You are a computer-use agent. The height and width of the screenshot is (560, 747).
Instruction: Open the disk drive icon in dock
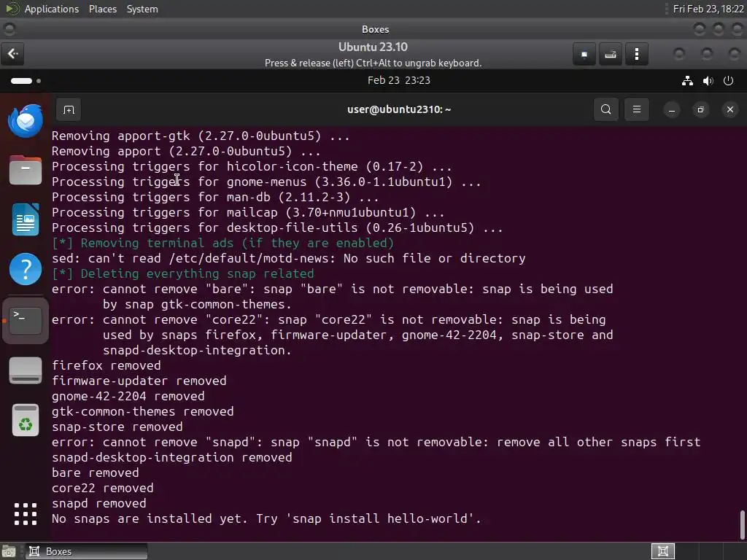click(x=26, y=370)
